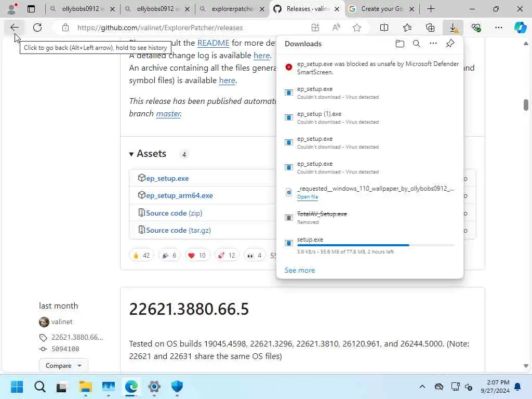Select the setup.exe in-progress download entry

click(370, 245)
